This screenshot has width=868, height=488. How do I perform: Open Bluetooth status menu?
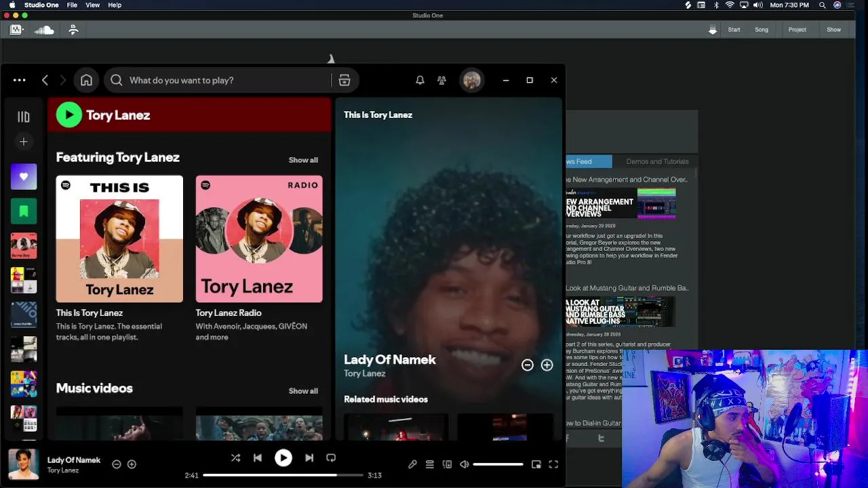(716, 5)
